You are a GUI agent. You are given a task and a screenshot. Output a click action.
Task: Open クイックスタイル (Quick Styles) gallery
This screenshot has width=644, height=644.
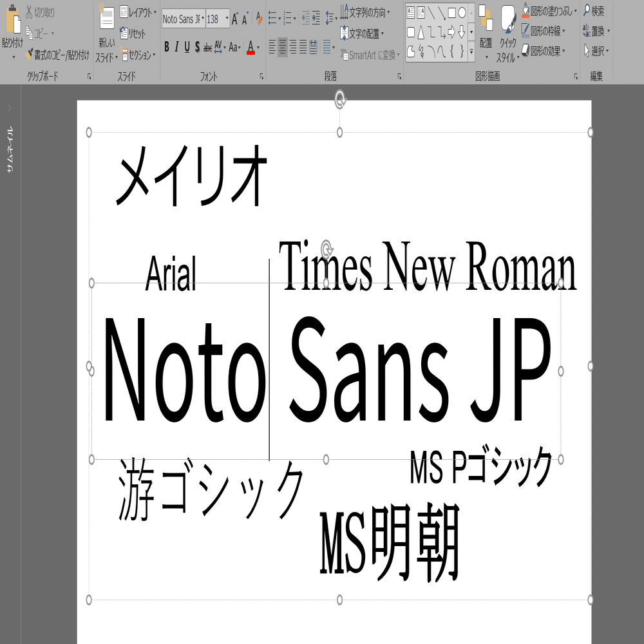click(507, 33)
